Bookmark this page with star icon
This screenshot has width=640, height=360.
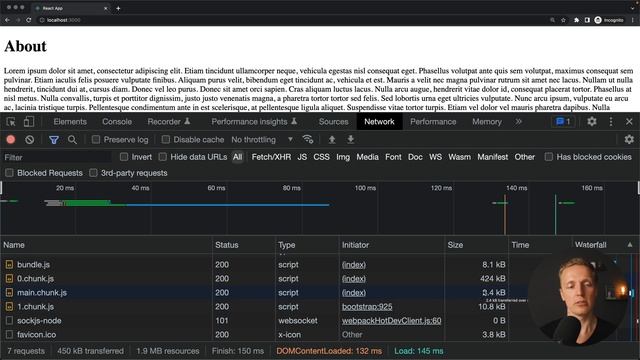563,20
